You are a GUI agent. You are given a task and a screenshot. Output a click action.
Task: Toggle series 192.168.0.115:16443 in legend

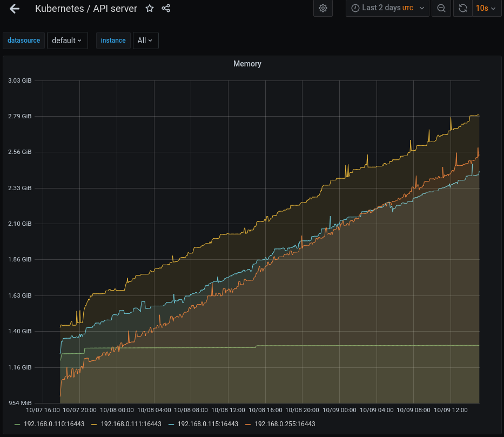(207, 424)
